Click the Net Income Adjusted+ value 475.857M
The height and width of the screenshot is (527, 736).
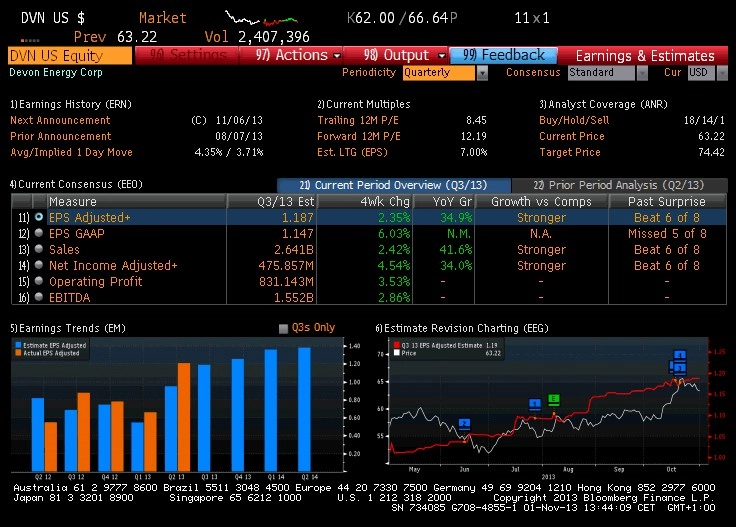[286, 266]
